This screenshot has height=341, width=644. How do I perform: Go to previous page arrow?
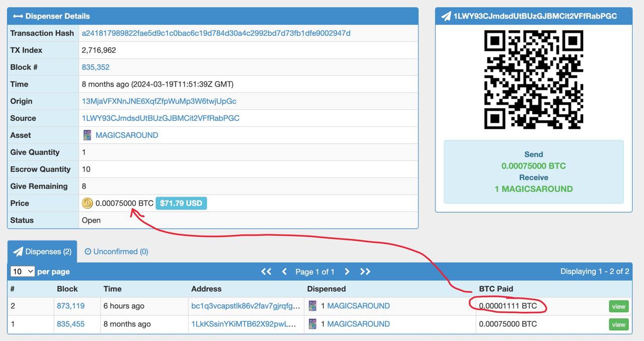pos(284,272)
